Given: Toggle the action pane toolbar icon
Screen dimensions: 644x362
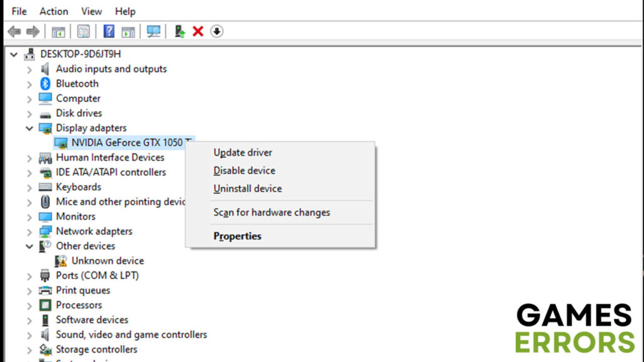Looking at the screenshot, I should click(128, 31).
